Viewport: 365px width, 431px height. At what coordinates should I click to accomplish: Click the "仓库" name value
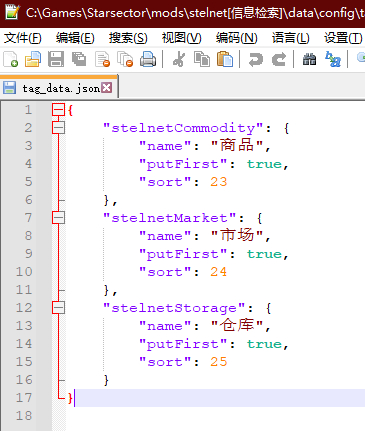point(237,326)
